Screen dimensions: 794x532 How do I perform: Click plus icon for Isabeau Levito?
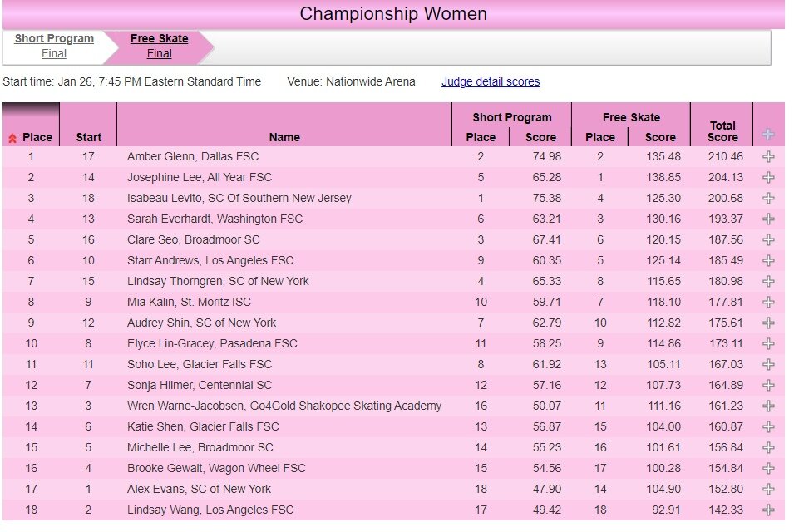768,198
